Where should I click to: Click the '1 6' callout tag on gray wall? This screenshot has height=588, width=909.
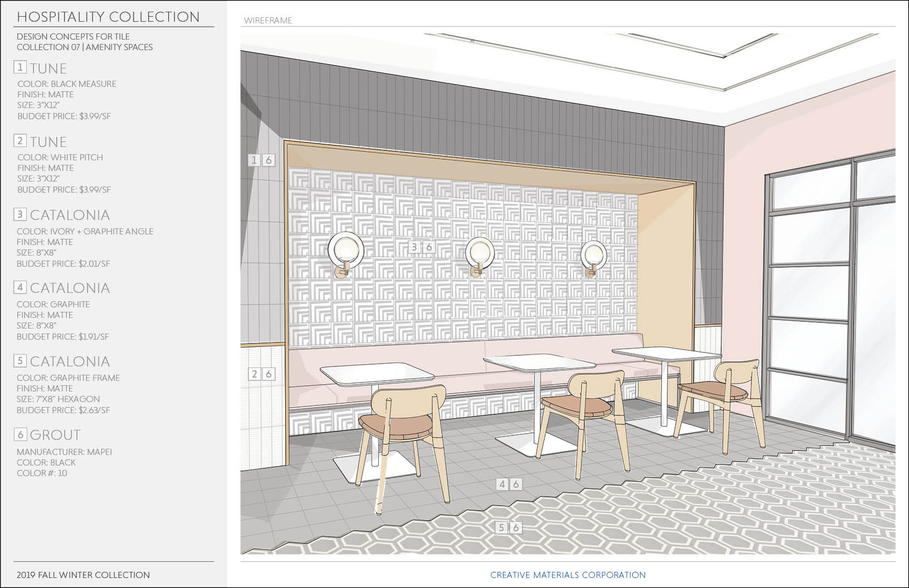(x=261, y=160)
